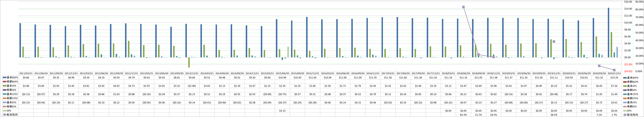Image resolution: width=644 pixels, height=117 pixels.
Task: Click the $3.15 DPS cell
Action: click(x=282, y=111)
